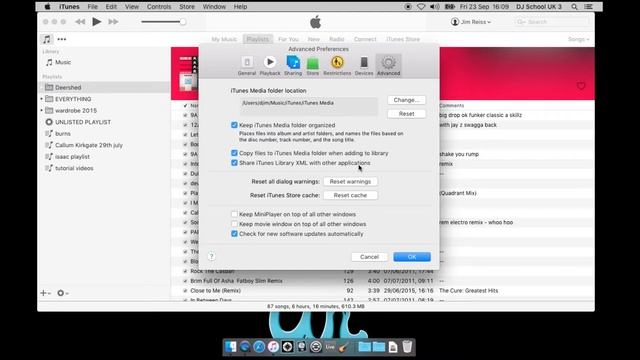Open the Playback preferences tab

[x=270, y=66]
